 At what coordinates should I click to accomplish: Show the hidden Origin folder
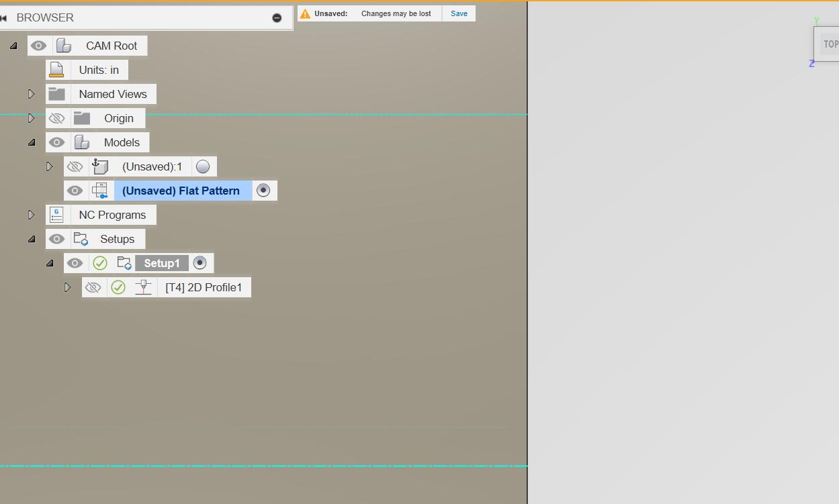[57, 118]
